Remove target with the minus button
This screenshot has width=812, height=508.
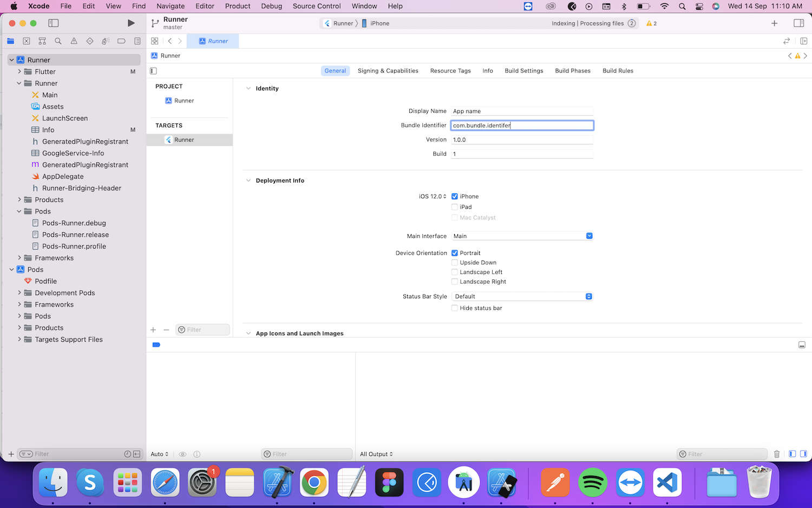pyautogui.click(x=166, y=330)
